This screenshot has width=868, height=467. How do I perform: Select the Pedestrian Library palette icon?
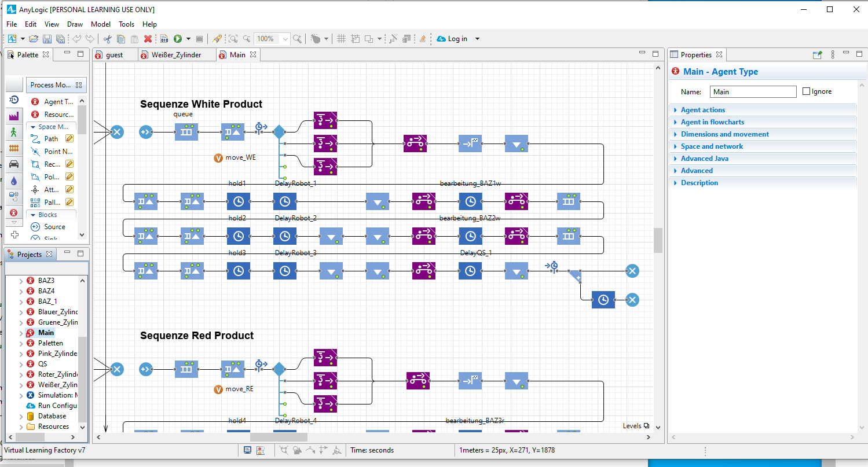tap(14, 132)
